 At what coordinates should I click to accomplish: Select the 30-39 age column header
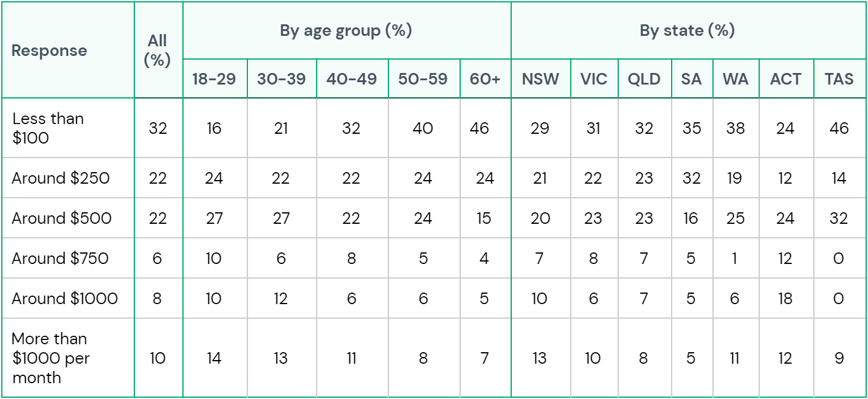pos(281,79)
